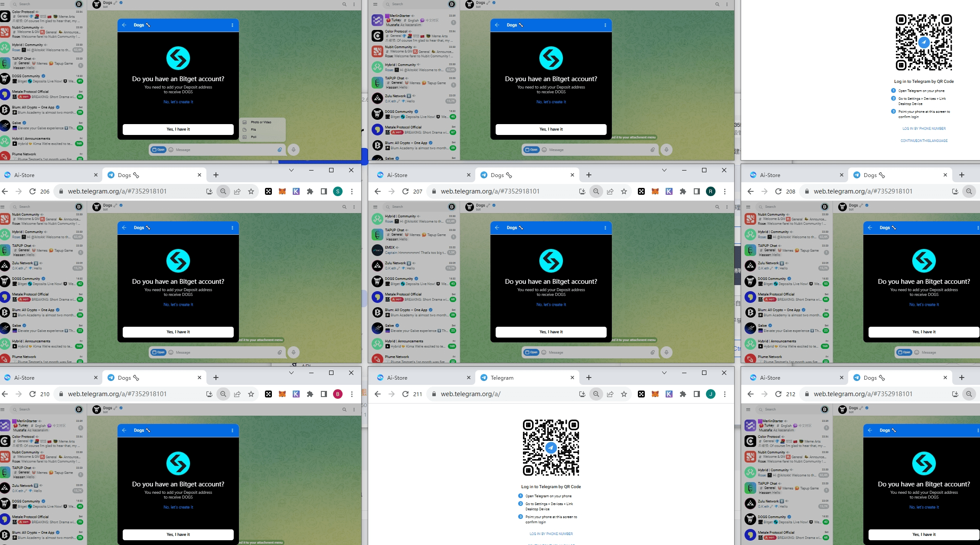Image resolution: width=980 pixels, height=545 pixels.
Task: Click the teal J profile avatar
Action: pos(710,394)
